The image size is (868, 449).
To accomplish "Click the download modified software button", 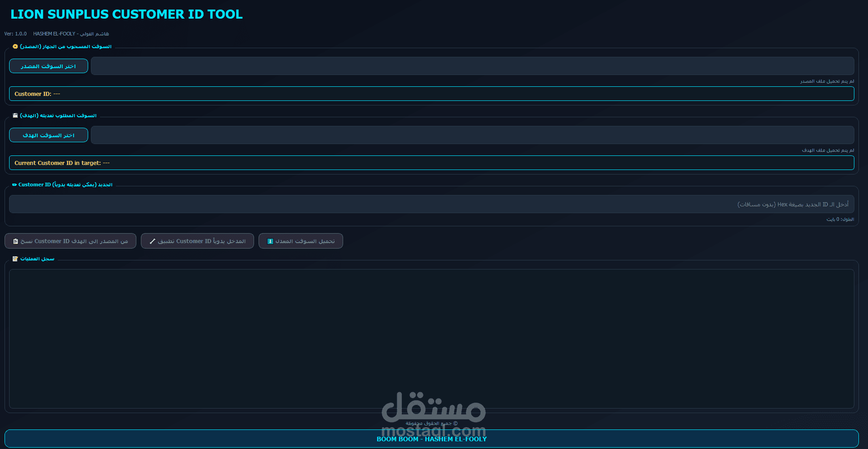I will pos(301,241).
